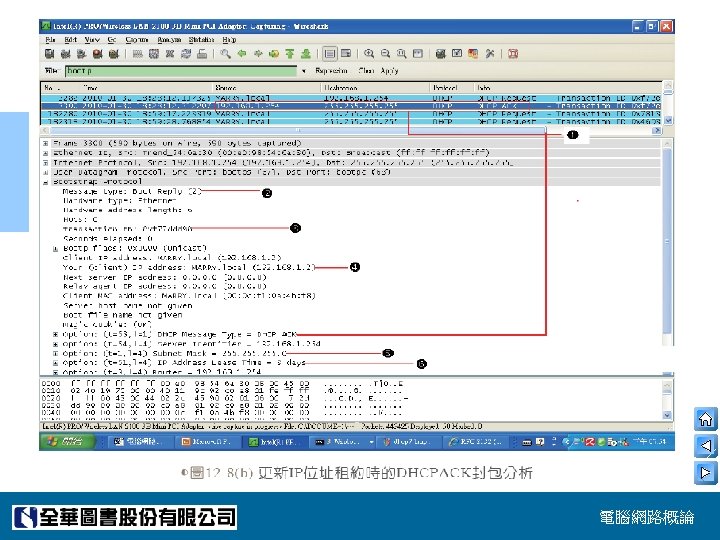Open the RFC 2132 Internet Explorer taskbar item

click(476, 442)
